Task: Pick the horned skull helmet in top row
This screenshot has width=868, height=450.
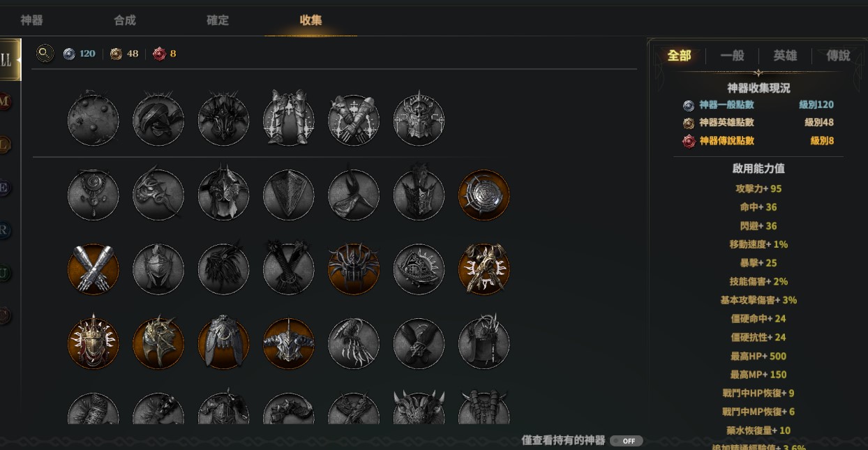Action: point(419,120)
